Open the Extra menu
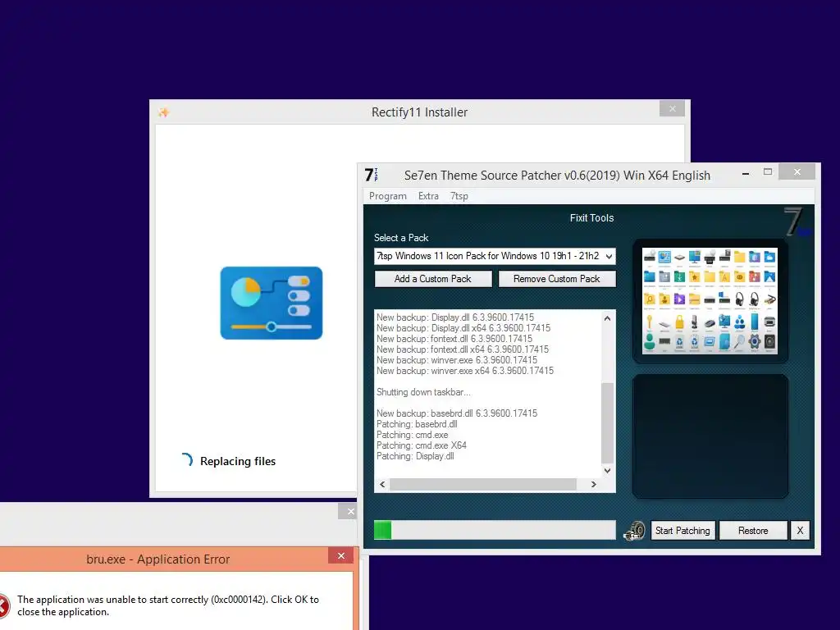Screen dimensions: 840x630 point(428,196)
